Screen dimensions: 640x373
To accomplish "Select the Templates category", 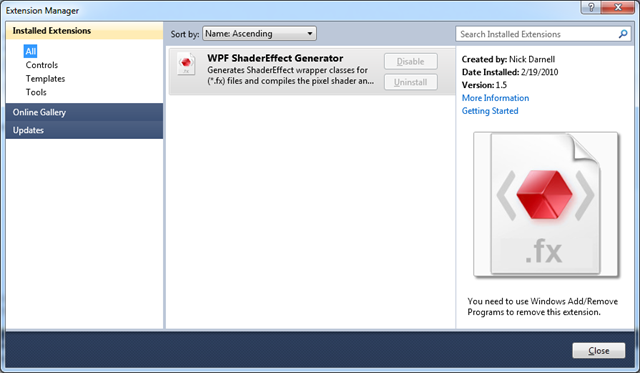I will [x=45, y=78].
